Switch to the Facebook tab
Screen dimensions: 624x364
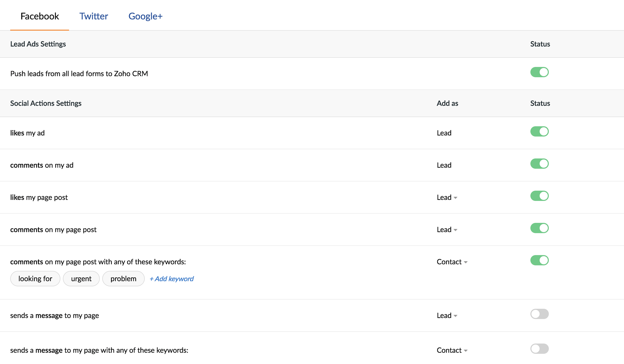point(39,16)
